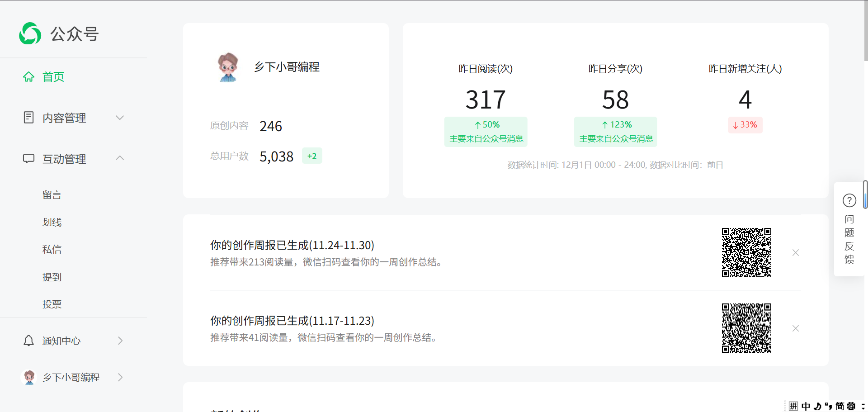Click the document icon beside 内容管理

point(28,118)
